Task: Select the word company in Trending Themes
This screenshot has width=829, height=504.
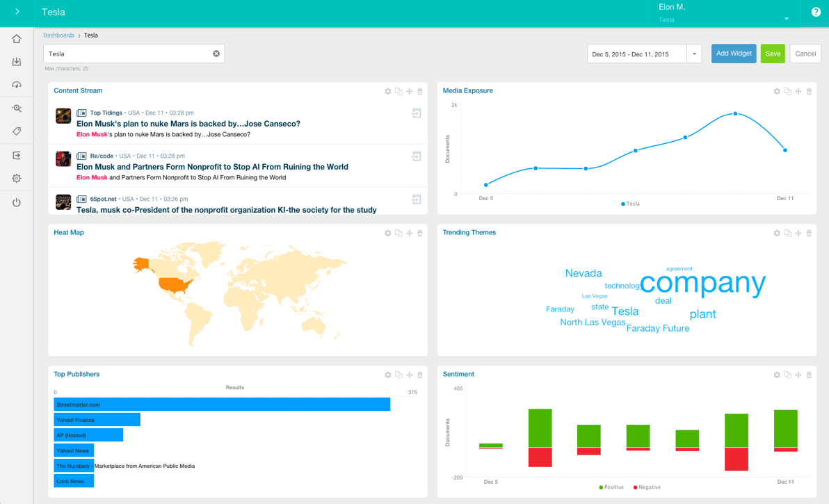Action: coord(702,283)
